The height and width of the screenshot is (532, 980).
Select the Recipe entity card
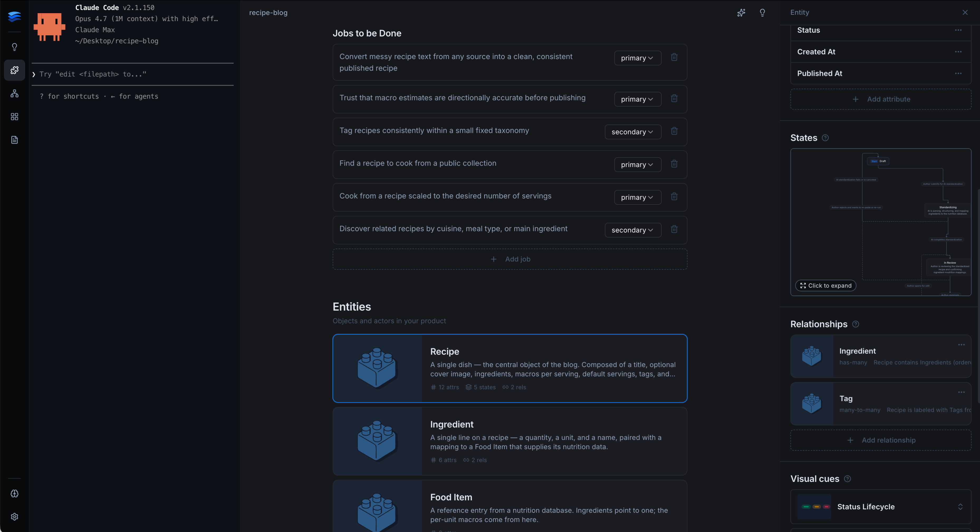coord(510,368)
